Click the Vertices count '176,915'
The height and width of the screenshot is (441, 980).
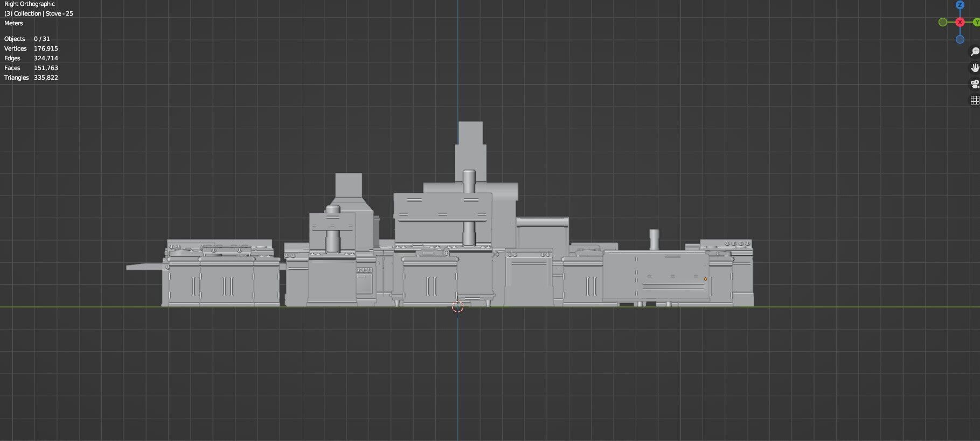coord(46,48)
